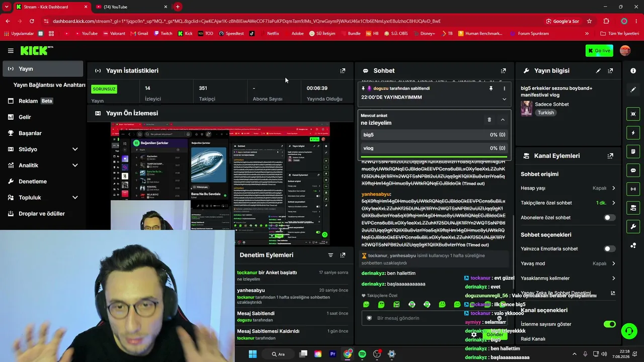Viewport: 644px width, 362px height.
Task: Open Takipçilere özel sohbet setting
Action: tap(568, 203)
